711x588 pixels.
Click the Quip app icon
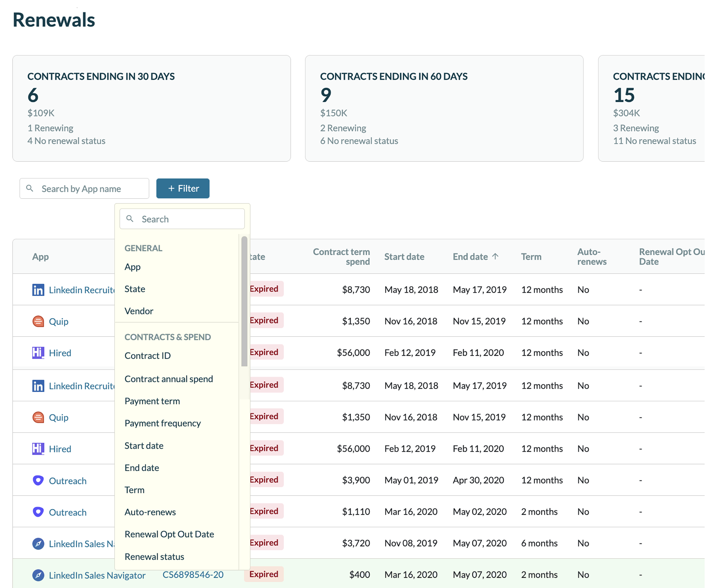38,321
